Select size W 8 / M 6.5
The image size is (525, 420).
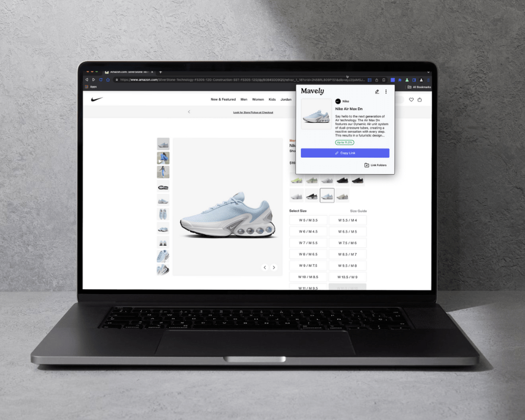[x=308, y=254]
